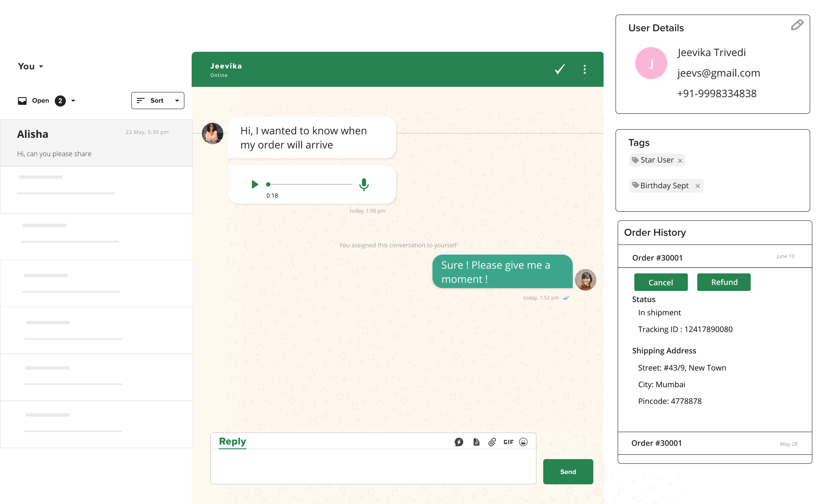Click the sort lines icon
826x504 pixels.
[140, 101]
